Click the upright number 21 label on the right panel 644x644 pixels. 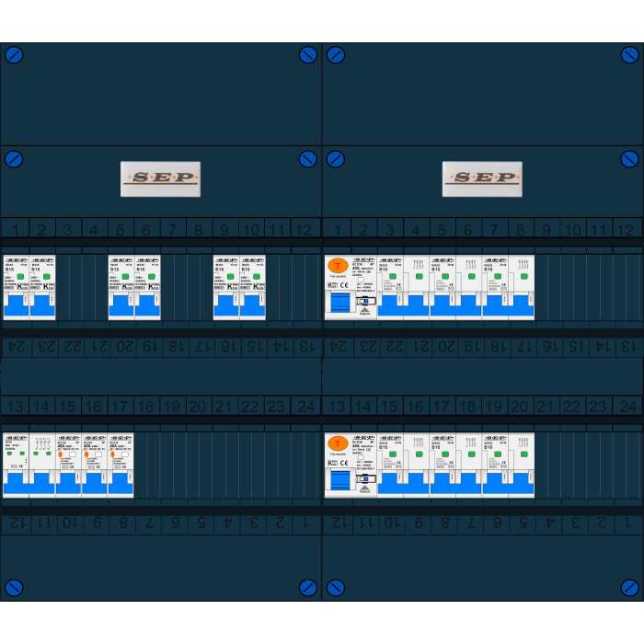click(545, 407)
